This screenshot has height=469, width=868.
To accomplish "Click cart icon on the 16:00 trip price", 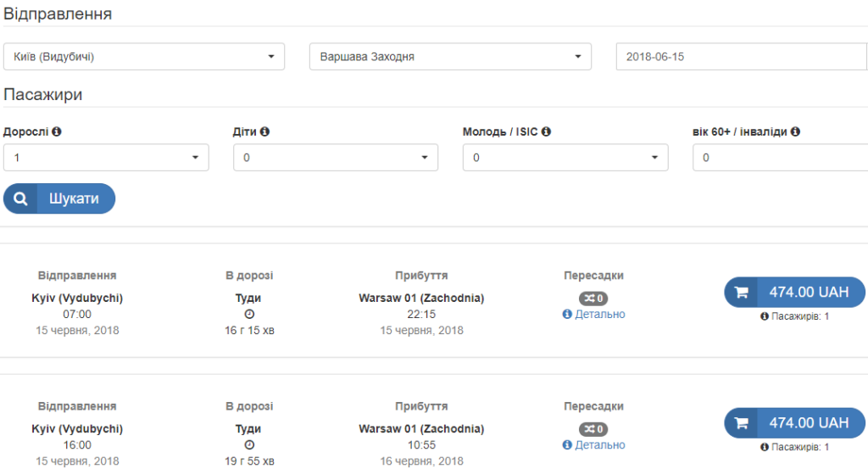I will pyautogui.click(x=741, y=423).
